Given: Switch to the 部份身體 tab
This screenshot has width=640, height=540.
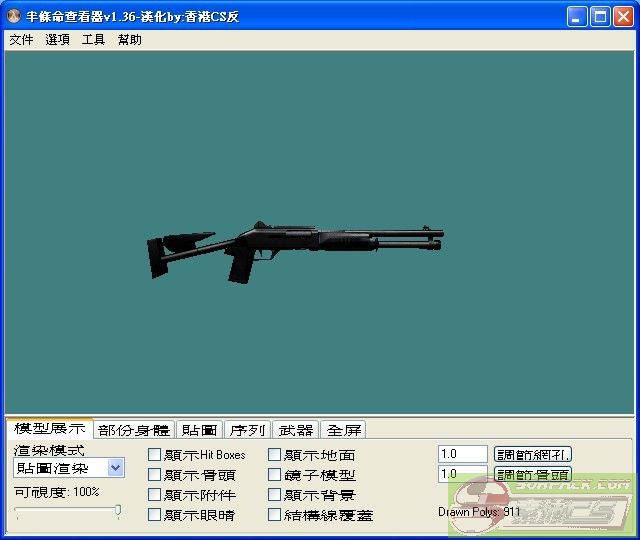Looking at the screenshot, I should point(134,430).
